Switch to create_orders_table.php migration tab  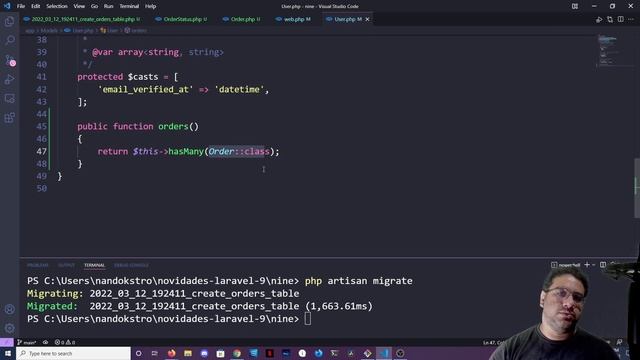point(82,19)
